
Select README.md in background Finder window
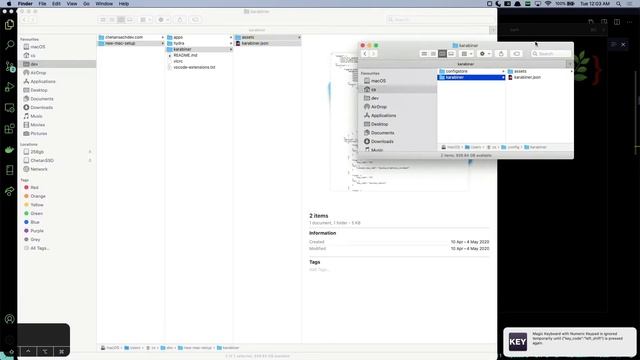185,55
